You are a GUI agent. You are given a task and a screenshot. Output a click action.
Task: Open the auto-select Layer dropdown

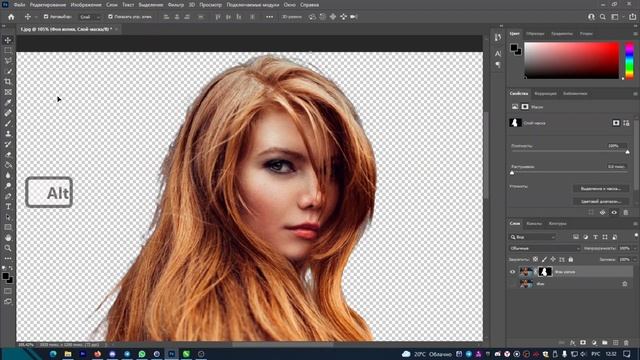coord(90,17)
